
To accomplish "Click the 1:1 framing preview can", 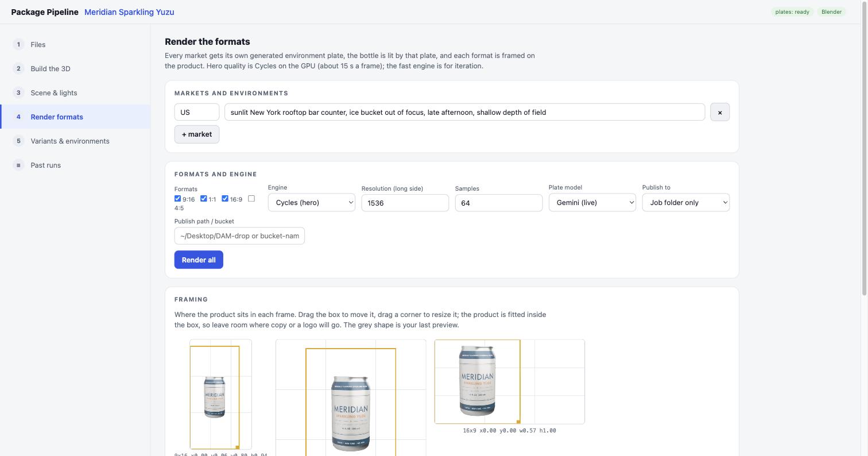I will point(351,414).
